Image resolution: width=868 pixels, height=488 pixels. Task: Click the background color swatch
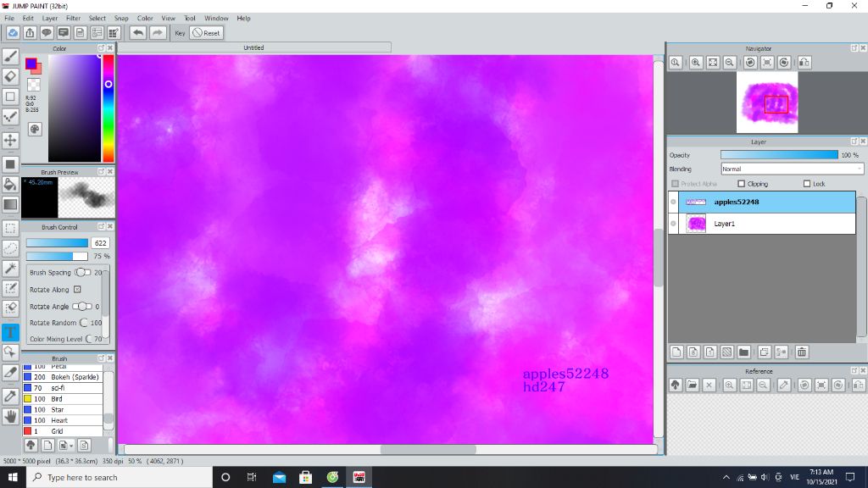point(38,70)
